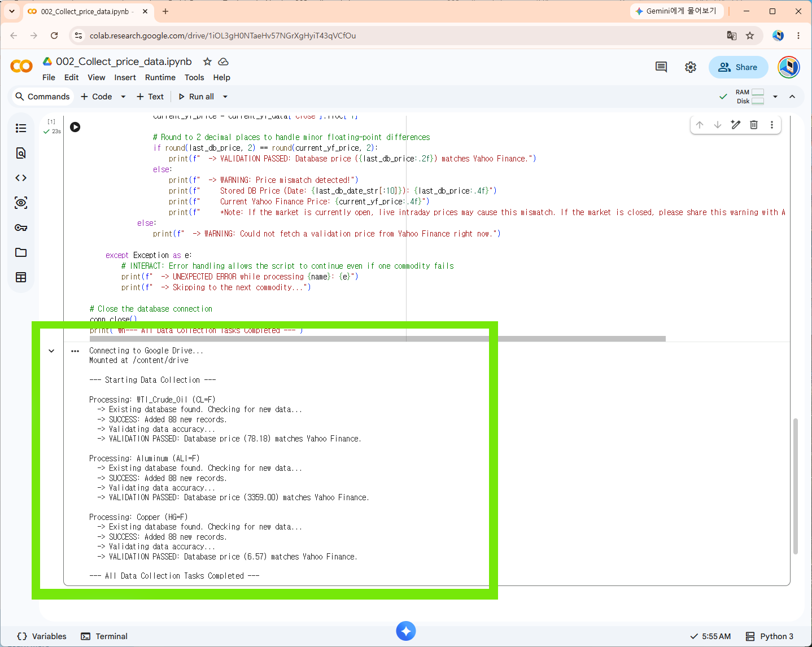Open a new browser tab
This screenshot has height=647, width=812.
point(165,11)
